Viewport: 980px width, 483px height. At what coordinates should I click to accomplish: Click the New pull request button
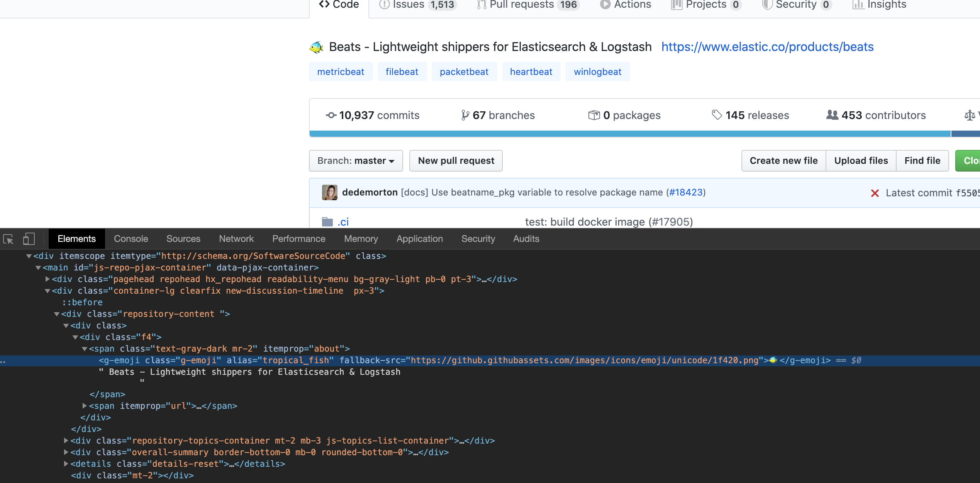click(456, 160)
